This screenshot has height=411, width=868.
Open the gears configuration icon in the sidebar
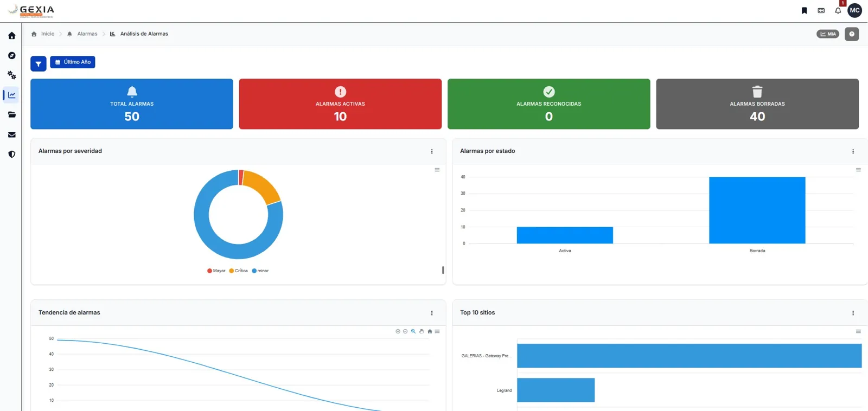(x=11, y=75)
